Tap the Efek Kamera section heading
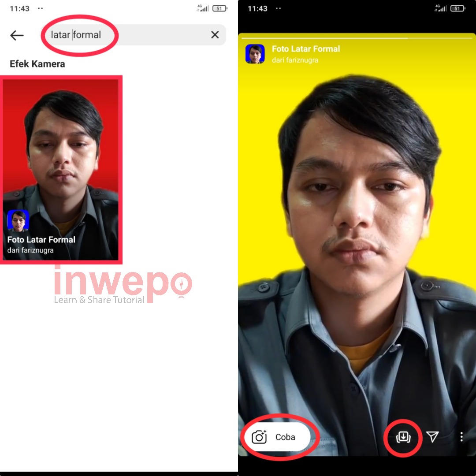This screenshot has height=476, width=476. pyautogui.click(x=37, y=64)
